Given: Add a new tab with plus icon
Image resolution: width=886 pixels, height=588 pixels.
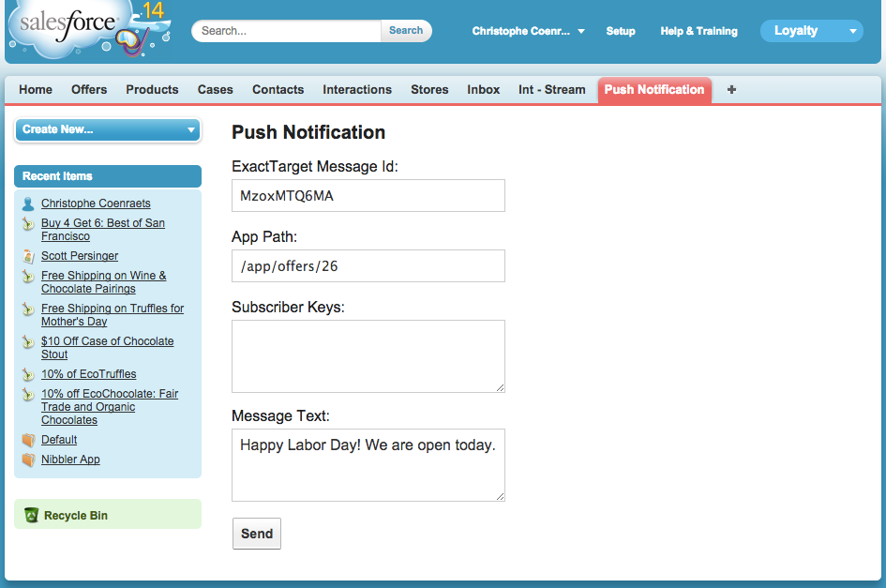Looking at the screenshot, I should click(x=731, y=89).
